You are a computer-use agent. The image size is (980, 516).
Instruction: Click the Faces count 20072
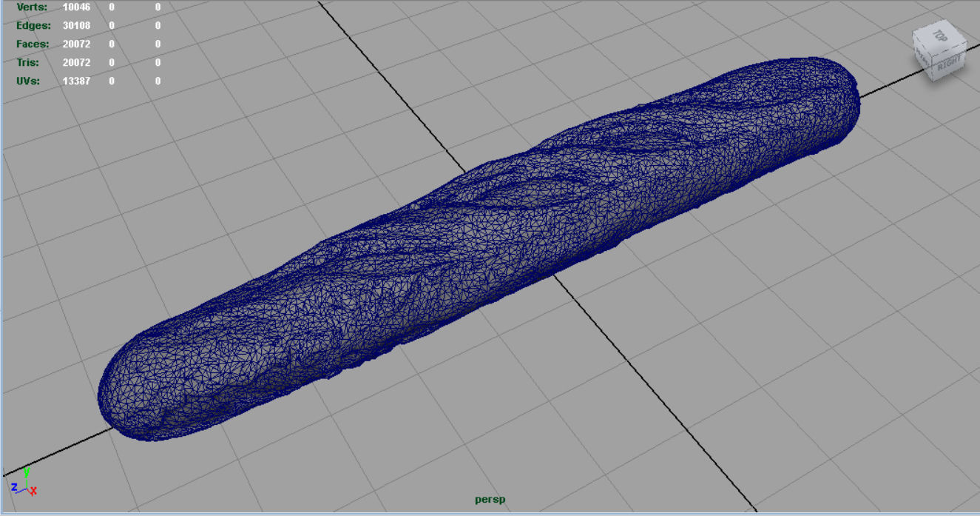(76, 44)
